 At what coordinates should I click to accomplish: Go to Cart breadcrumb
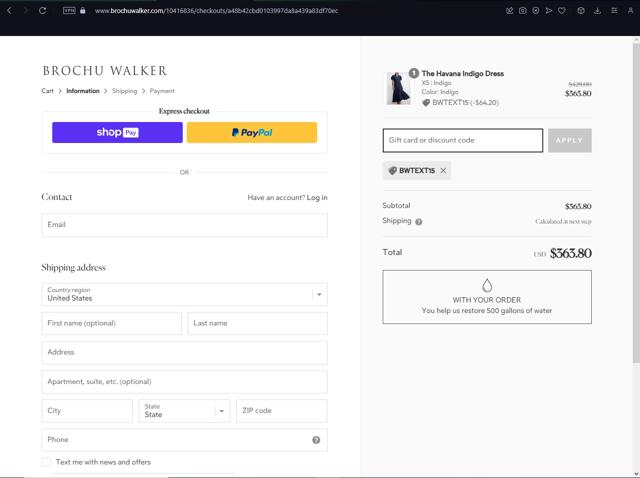click(x=47, y=91)
